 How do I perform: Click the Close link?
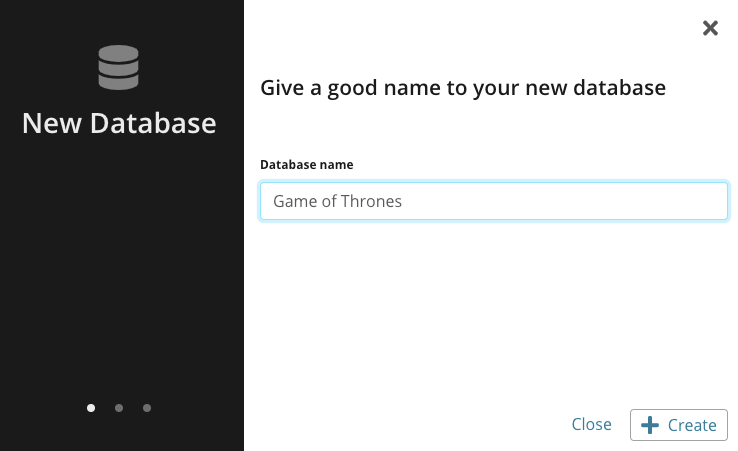[x=592, y=424]
